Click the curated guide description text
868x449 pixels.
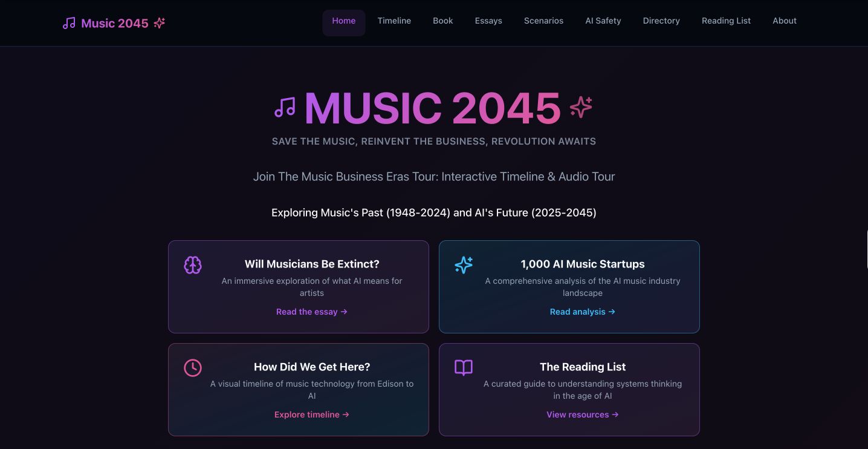pos(583,390)
